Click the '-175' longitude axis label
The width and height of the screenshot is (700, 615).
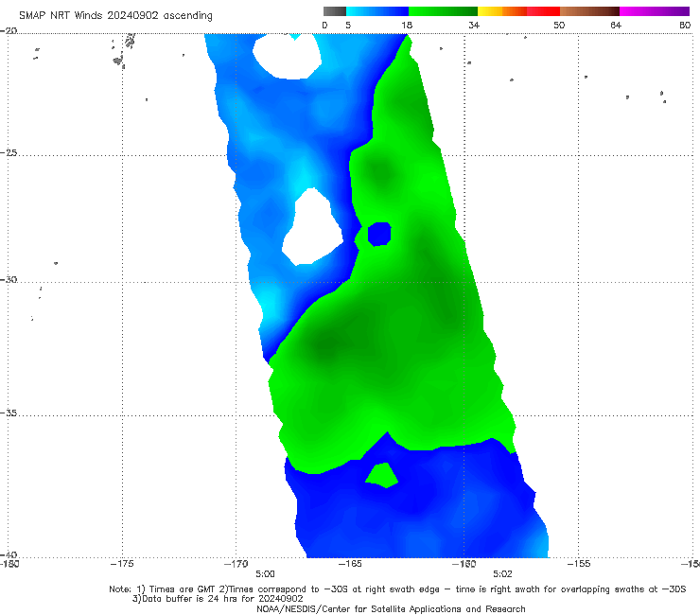pos(122,563)
